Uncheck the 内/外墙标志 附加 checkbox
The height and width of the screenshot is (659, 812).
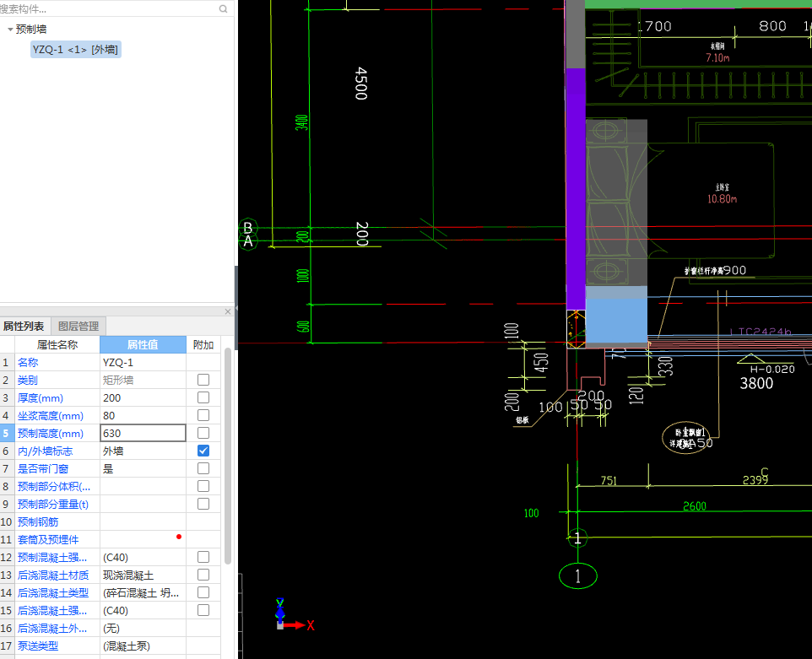(203, 451)
